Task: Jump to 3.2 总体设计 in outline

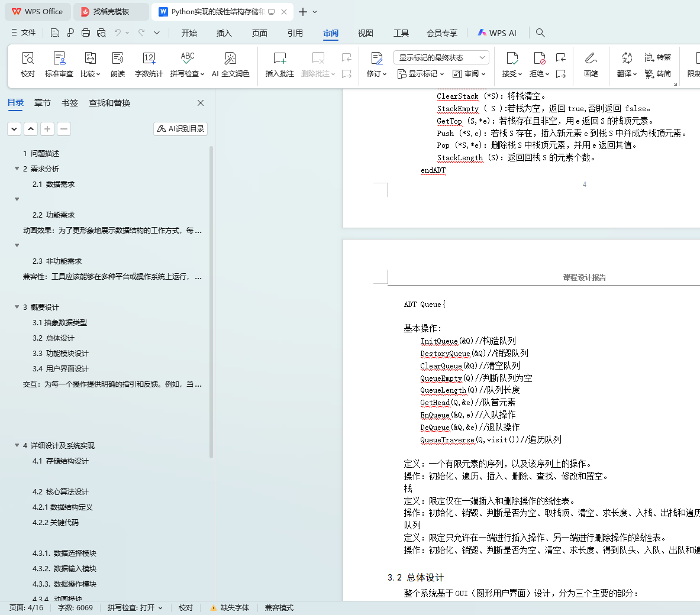Action: 53,338
